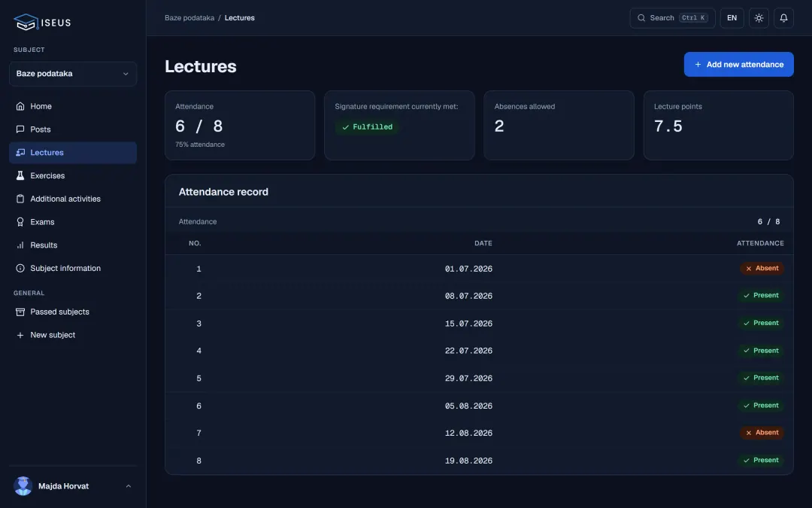
Task: Open Subject information page
Action: 73,269
